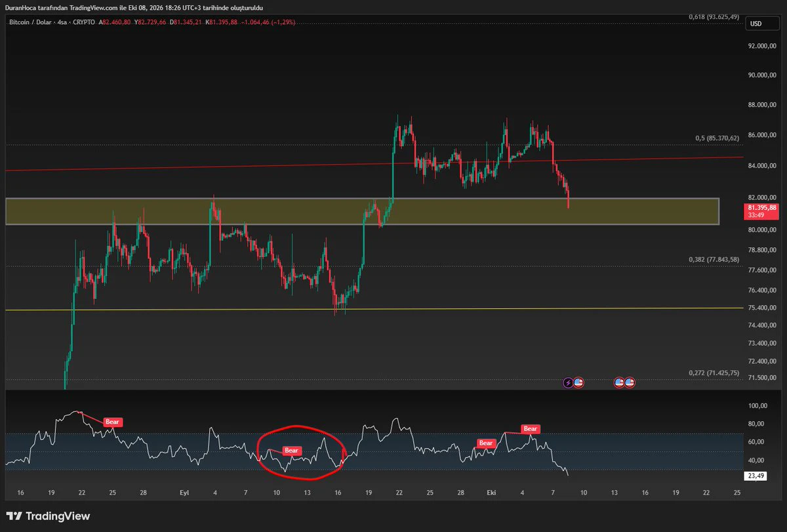
Task: Click the Bitcoin / Dolar symbol title
Action: [30, 22]
